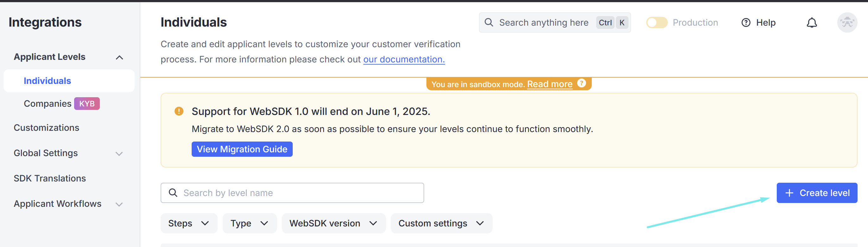Viewport: 868px width, 247px height.
Task: Open the WebSDK version filter dropdown
Action: 333,223
